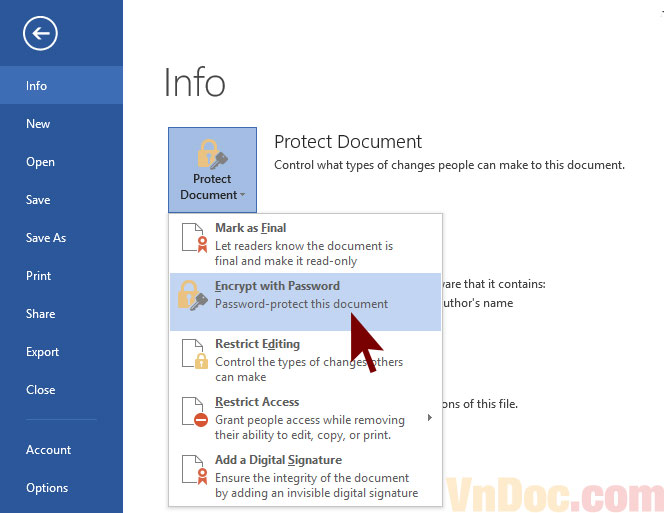Select the Restrict Editing menu title
This screenshot has height=513, width=664.
coord(257,344)
